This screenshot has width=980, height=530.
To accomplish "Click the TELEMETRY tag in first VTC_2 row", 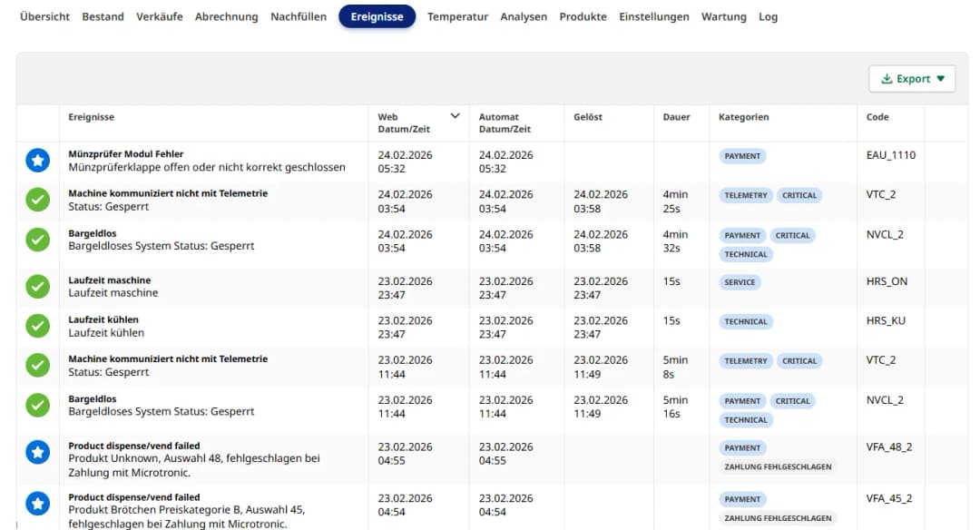I will (x=746, y=195).
